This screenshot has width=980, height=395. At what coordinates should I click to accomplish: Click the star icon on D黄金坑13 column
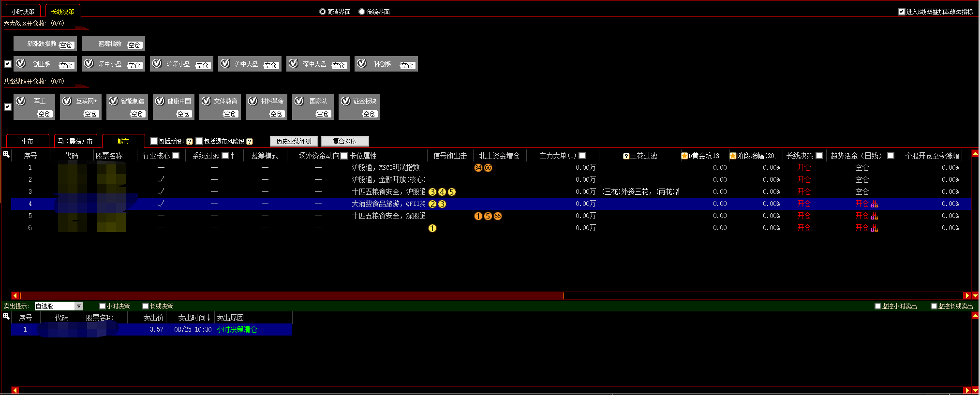point(684,156)
